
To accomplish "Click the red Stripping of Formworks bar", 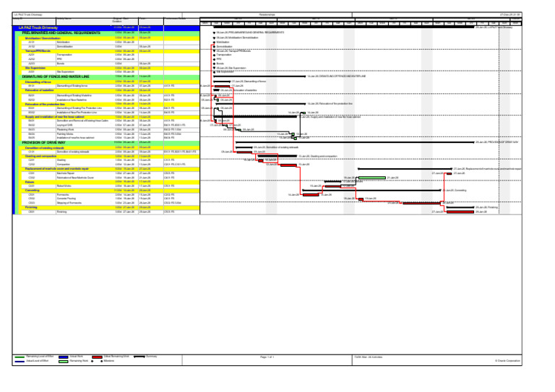I will pos(422,204).
